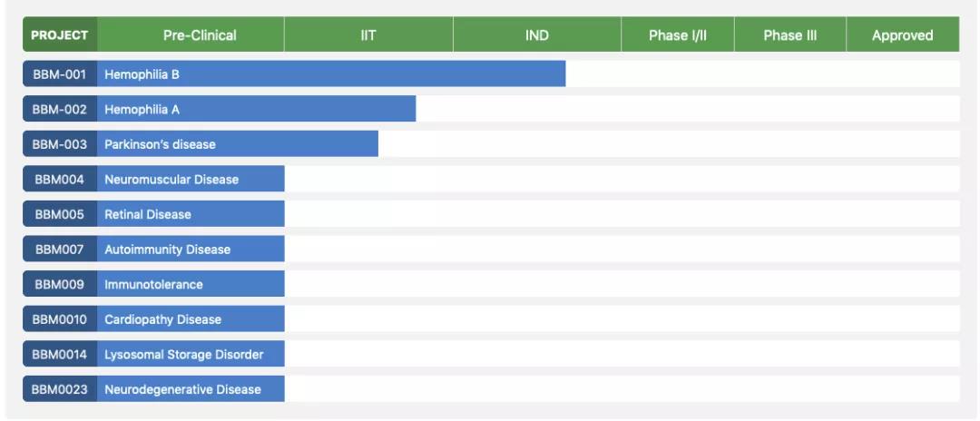
Task: Open the BBM-003 project label
Action: (60, 144)
